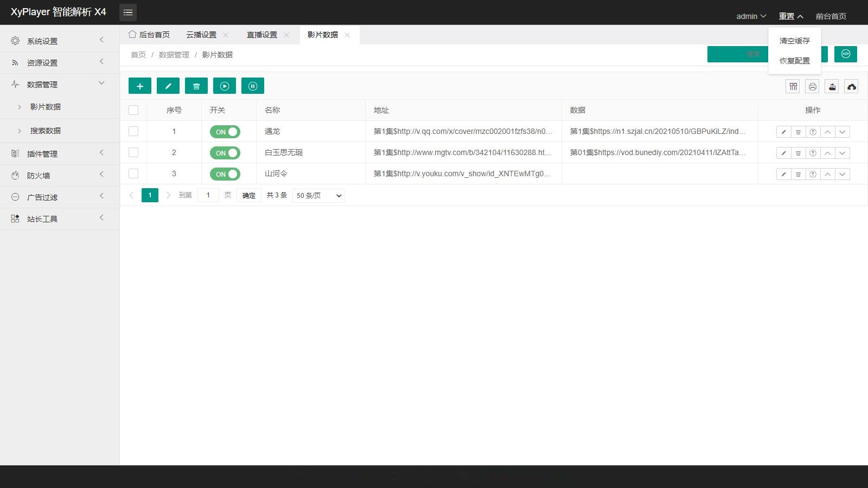
Task: Check the checkbox for row 3 山河令
Action: [133, 174]
